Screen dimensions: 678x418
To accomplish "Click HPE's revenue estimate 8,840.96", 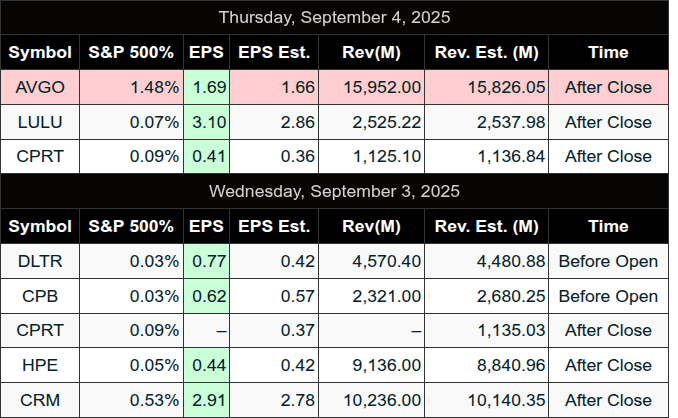I will (x=486, y=366).
